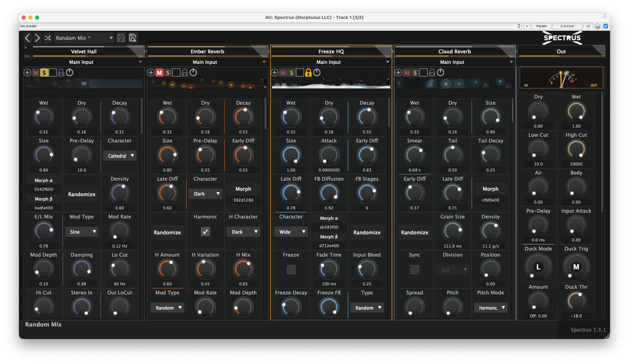The width and height of the screenshot is (629, 364).
Task: Click Randomize in Cloud Reverb
Action: pos(415,232)
